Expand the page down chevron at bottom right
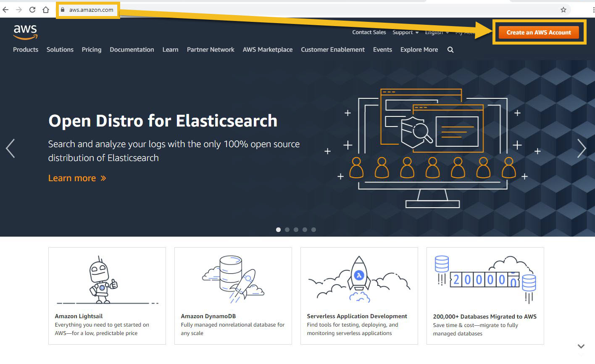This screenshot has width=595, height=364. click(581, 346)
